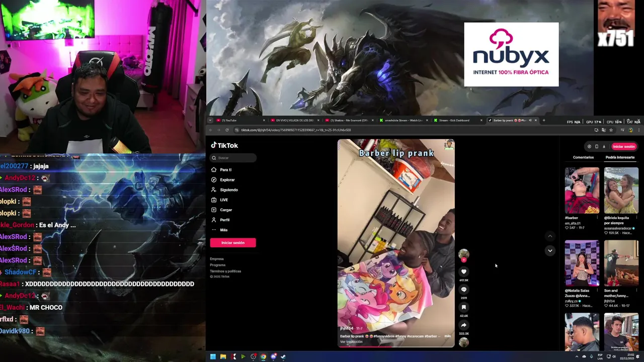Open Perfil in TikTok sidebar
This screenshot has width=644, height=362.
[x=220, y=220]
